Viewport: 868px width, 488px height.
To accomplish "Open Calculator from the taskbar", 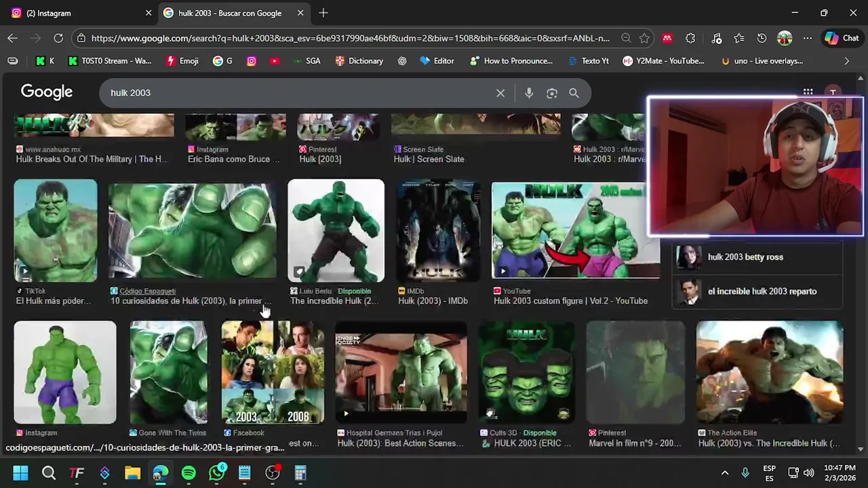I will click(300, 472).
